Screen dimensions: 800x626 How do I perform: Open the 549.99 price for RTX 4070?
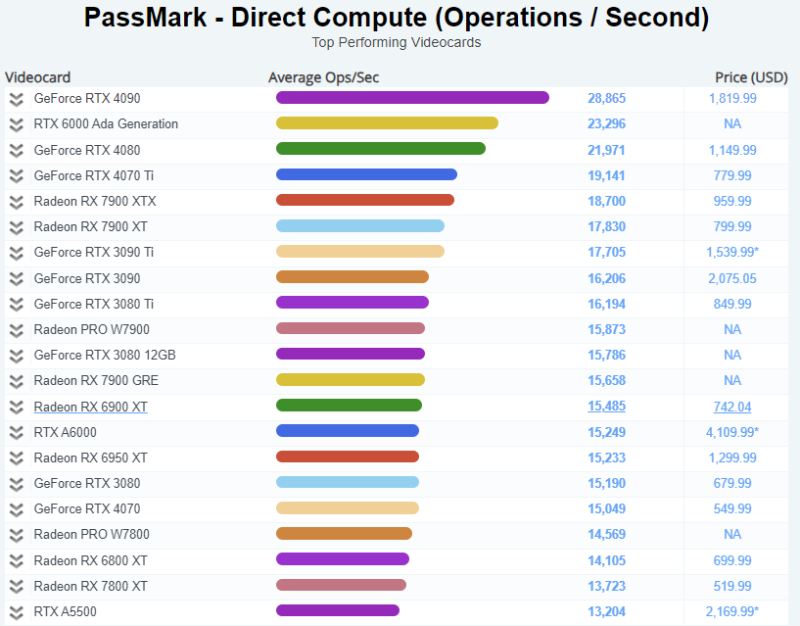coord(733,509)
